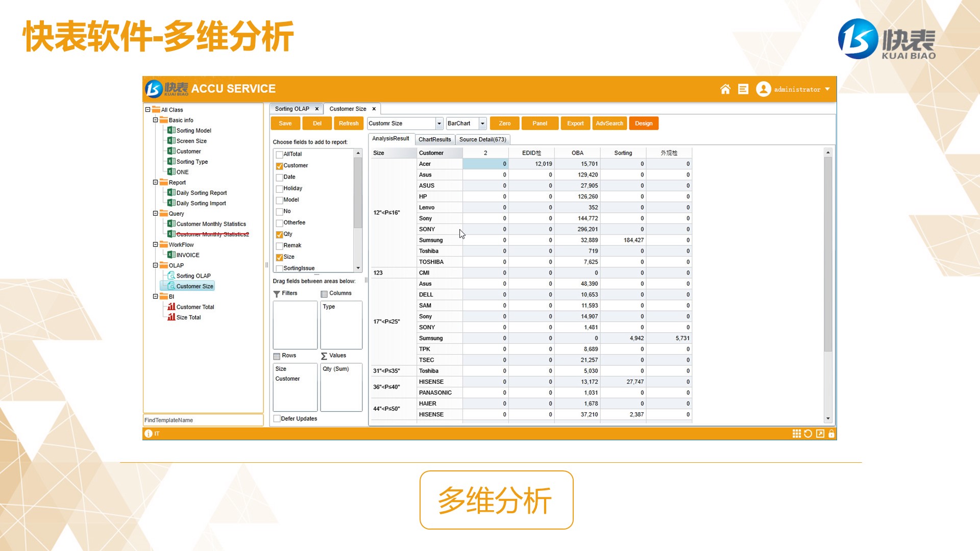Screen dimensions: 980x551
Task: Collapse the Basic info folder
Action: (155, 120)
